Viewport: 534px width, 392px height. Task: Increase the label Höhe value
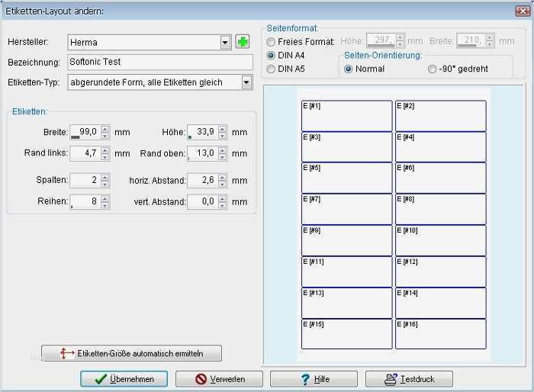[x=223, y=129]
